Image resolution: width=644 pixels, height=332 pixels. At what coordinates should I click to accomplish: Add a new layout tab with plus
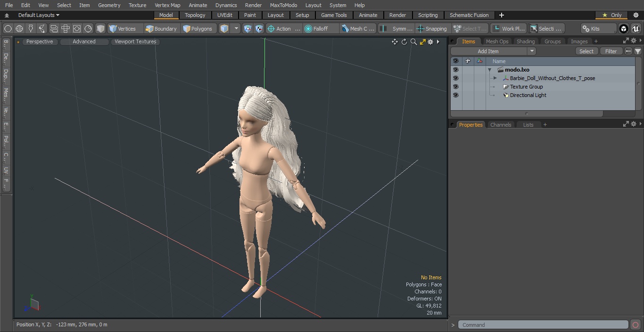[x=501, y=15]
